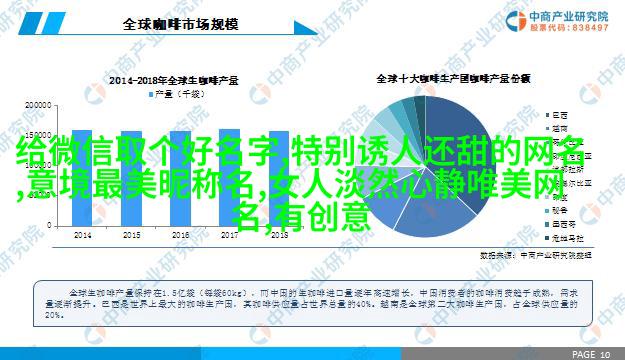Click the data source line under the charts
Viewport: 625px width, 360px height.
(536, 255)
